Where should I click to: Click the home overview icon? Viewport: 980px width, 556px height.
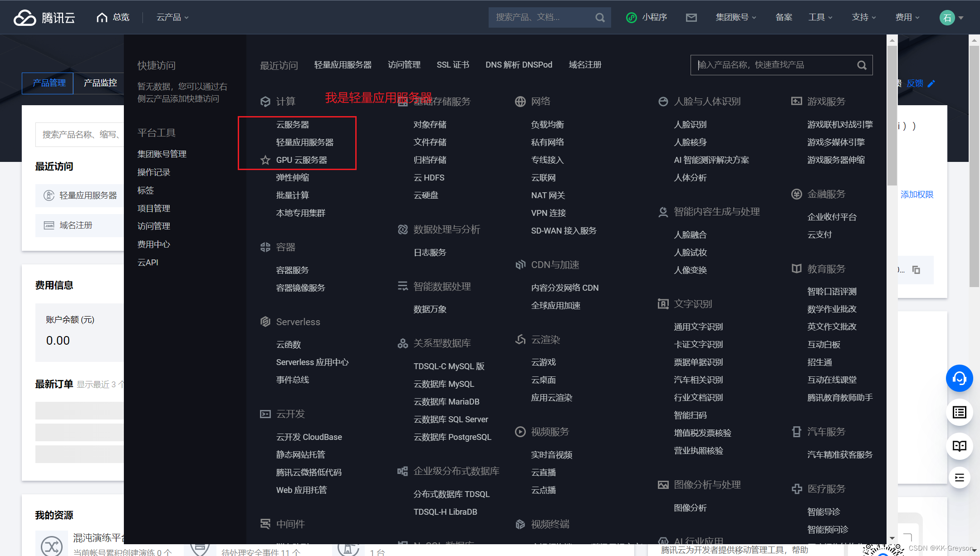[x=102, y=17]
